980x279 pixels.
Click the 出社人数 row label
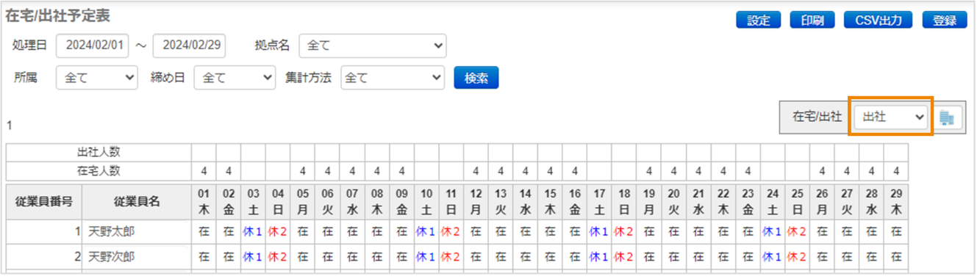[x=99, y=153]
